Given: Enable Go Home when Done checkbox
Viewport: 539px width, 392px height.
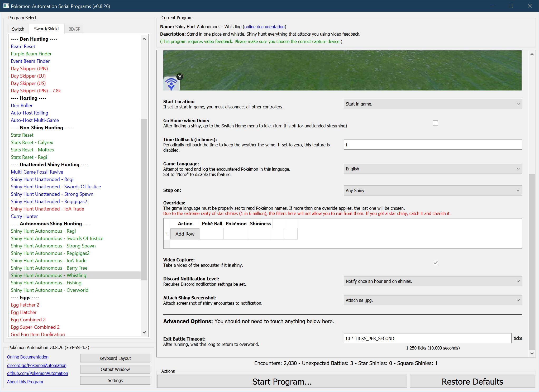Looking at the screenshot, I should click(436, 123).
